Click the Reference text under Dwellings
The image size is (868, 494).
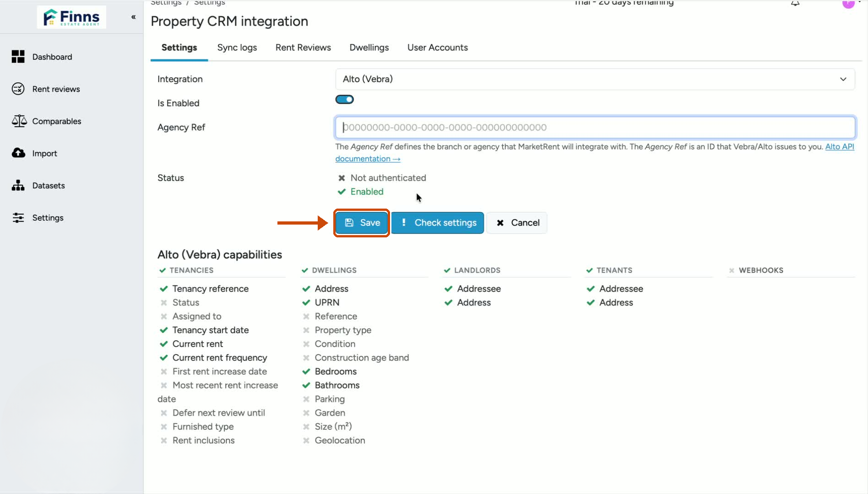click(336, 317)
